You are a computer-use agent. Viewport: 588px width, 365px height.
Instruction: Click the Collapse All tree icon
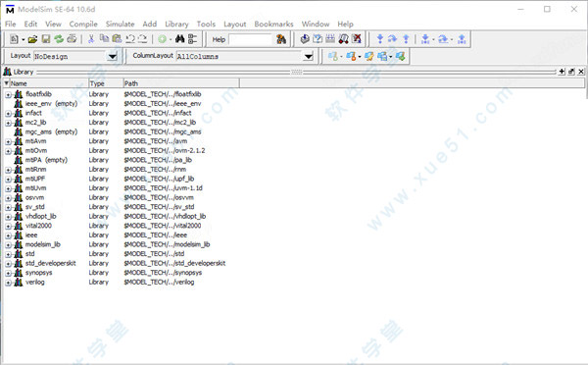193,38
